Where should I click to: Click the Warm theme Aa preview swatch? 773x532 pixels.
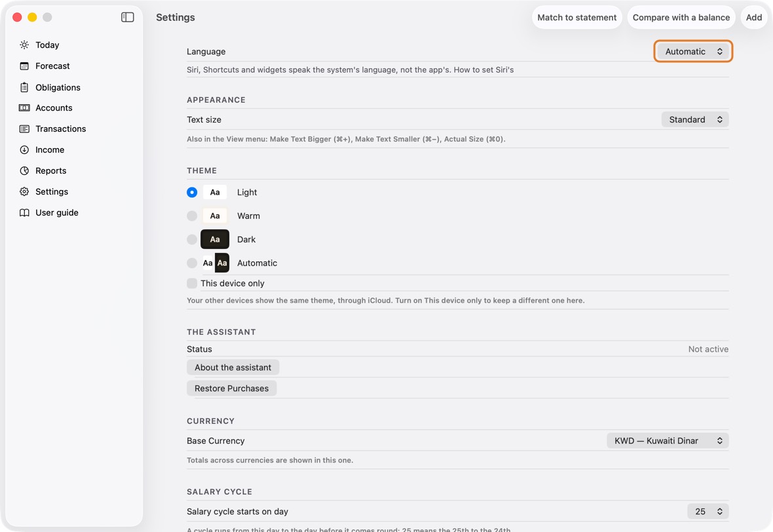coord(215,216)
